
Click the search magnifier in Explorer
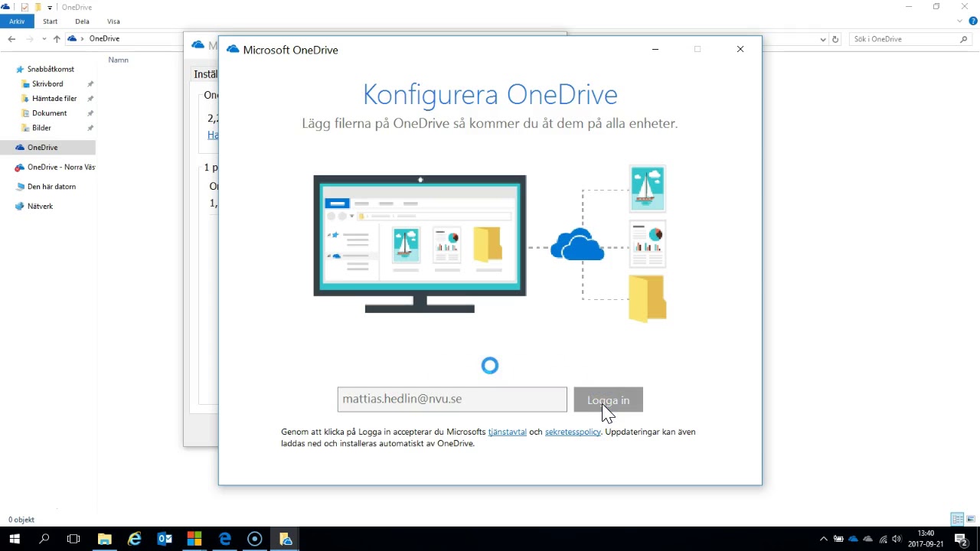click(x=964, y=39)
